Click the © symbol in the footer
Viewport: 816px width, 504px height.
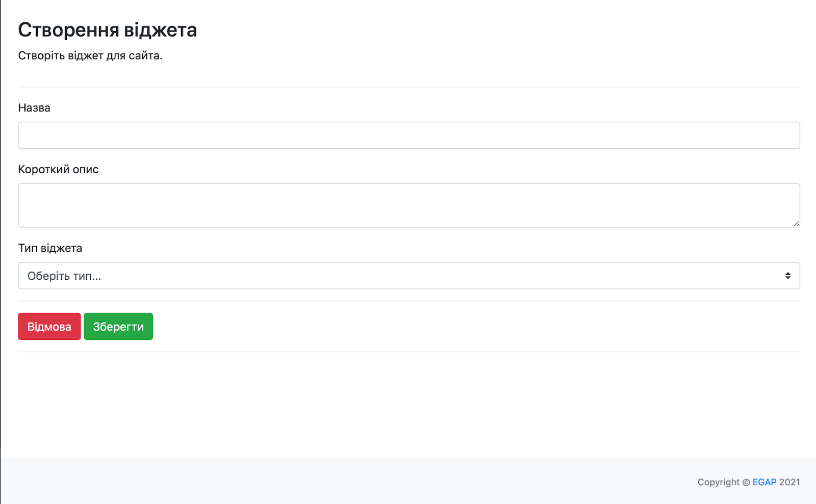(746, 483)
